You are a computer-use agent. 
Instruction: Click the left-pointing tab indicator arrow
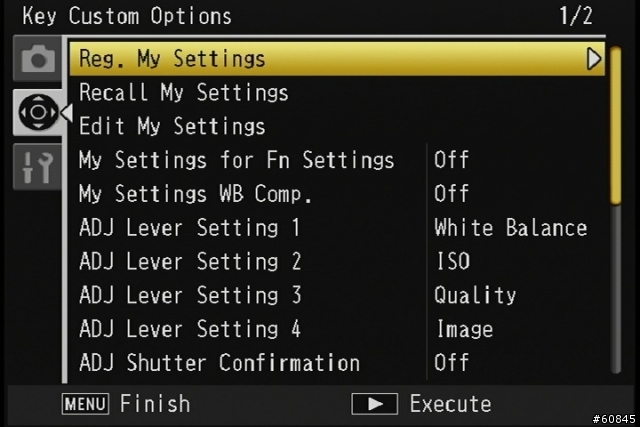[x=67, y=112]
